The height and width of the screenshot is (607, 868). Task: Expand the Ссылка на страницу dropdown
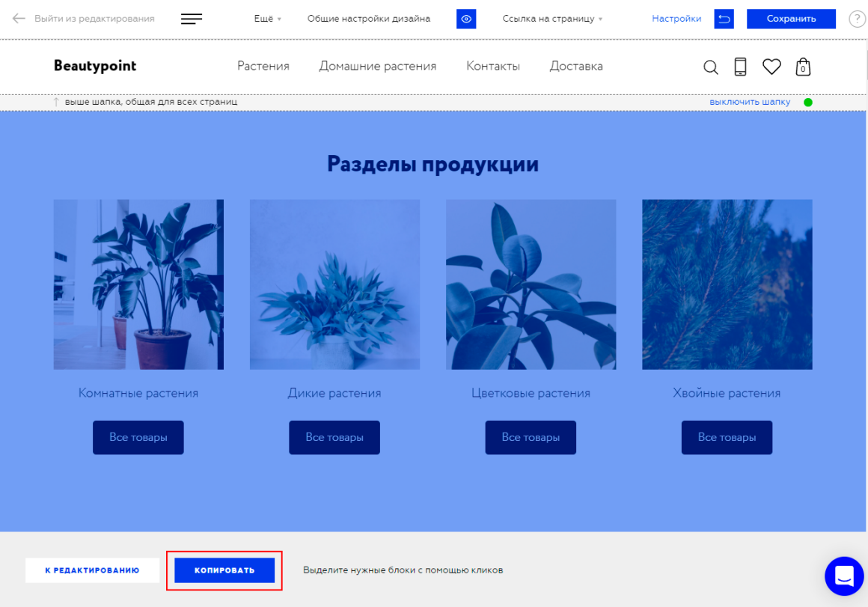(x=552, y=19)
